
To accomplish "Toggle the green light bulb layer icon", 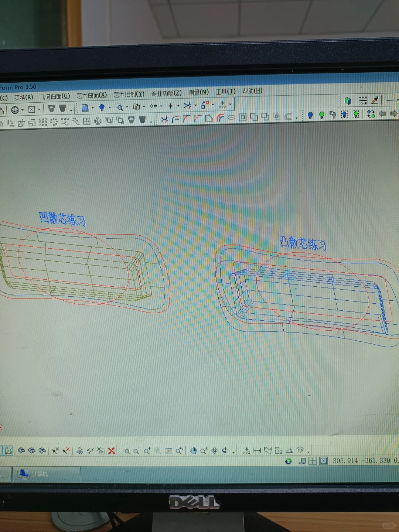I will point(322,115).
